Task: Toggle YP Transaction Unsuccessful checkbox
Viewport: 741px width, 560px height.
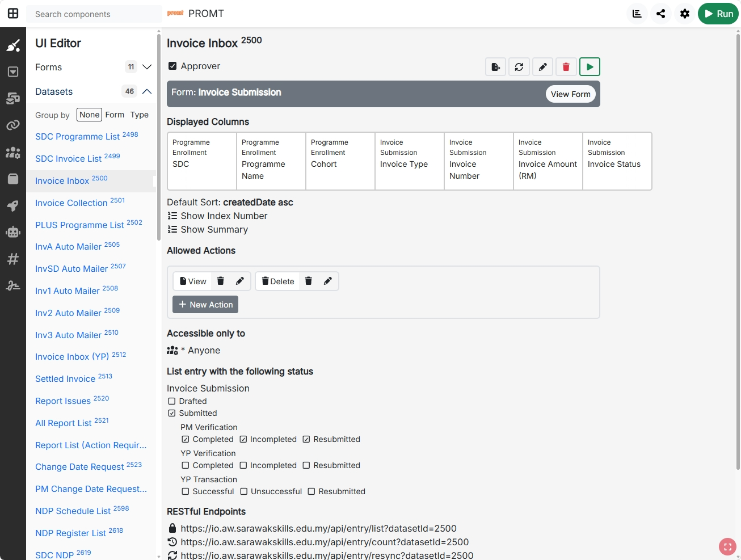Action: tap(244, 491)
